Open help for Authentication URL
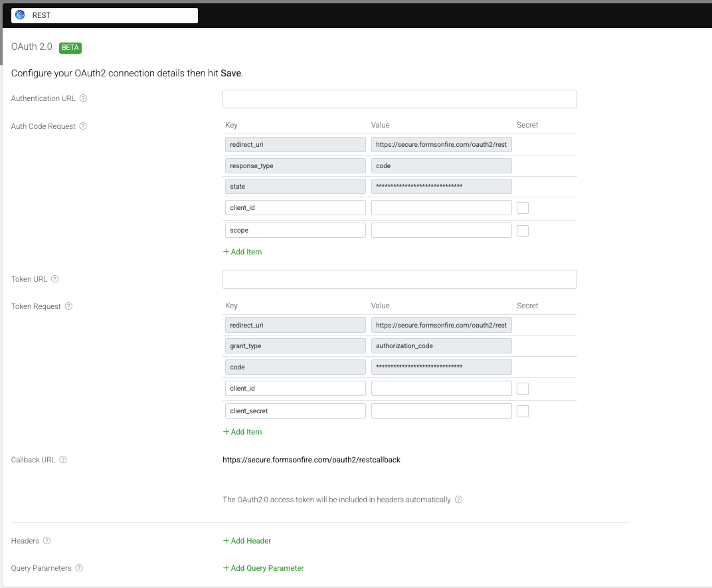 (x=83, y=98)
